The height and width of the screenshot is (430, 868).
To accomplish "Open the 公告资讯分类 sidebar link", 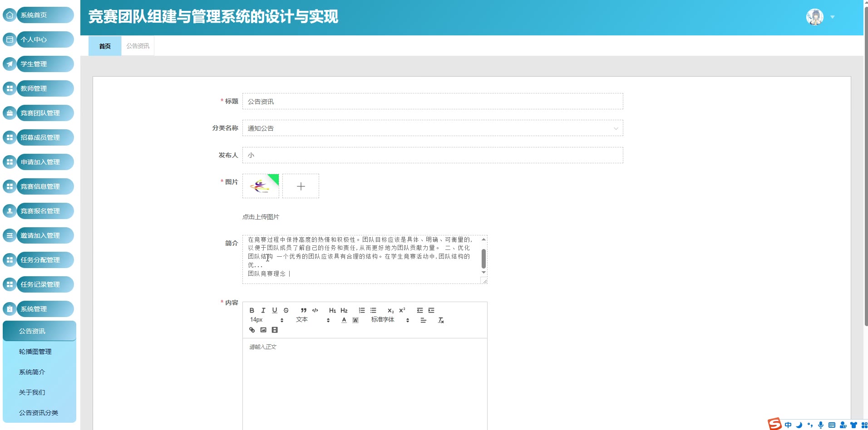I will click(39, 413).
